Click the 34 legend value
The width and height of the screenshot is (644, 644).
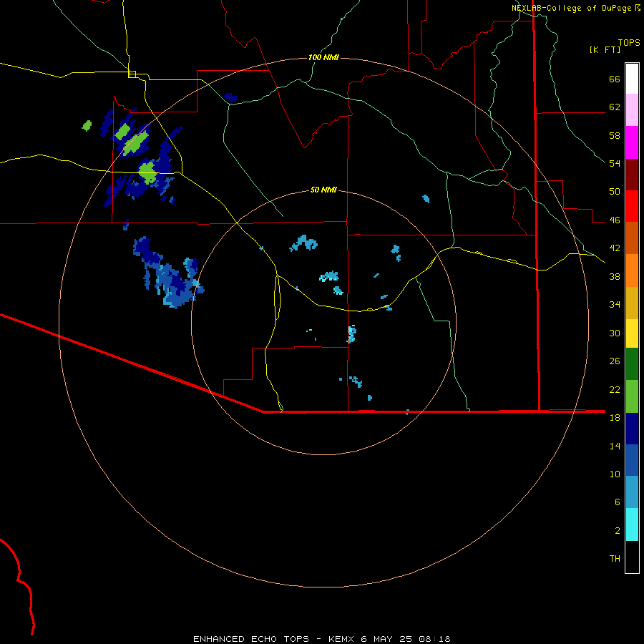(x=615, y=304)
